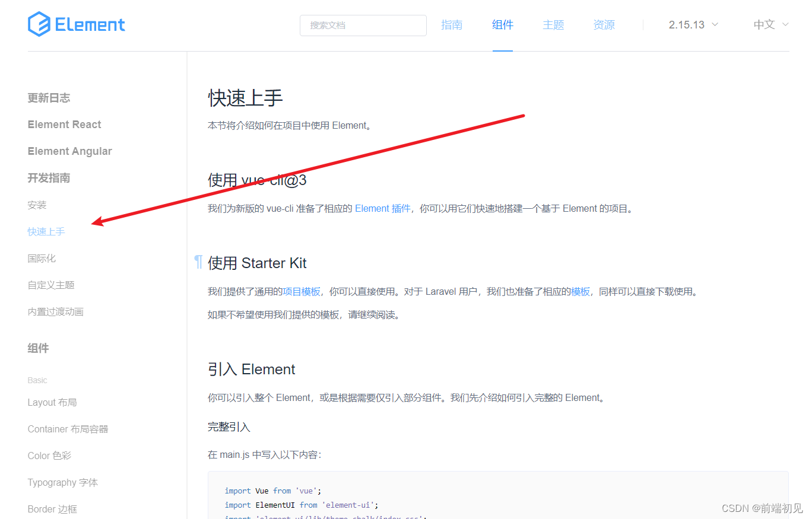Open the 资源 nav tab

[x=604, y=25]
